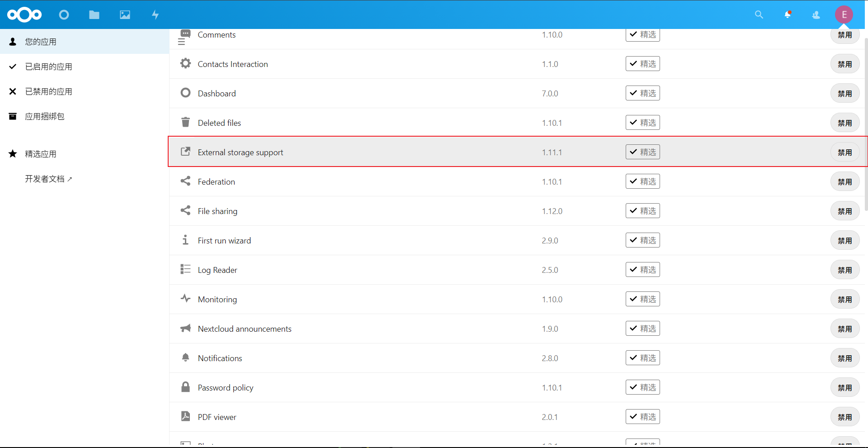Screen dimensions: 868x448
Task: Disable the Dashboard app
Action: tap(844, 94)
